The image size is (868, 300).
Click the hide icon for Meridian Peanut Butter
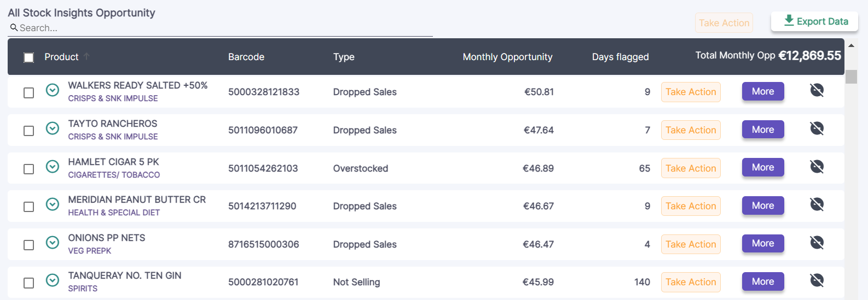tap(817, 204)
